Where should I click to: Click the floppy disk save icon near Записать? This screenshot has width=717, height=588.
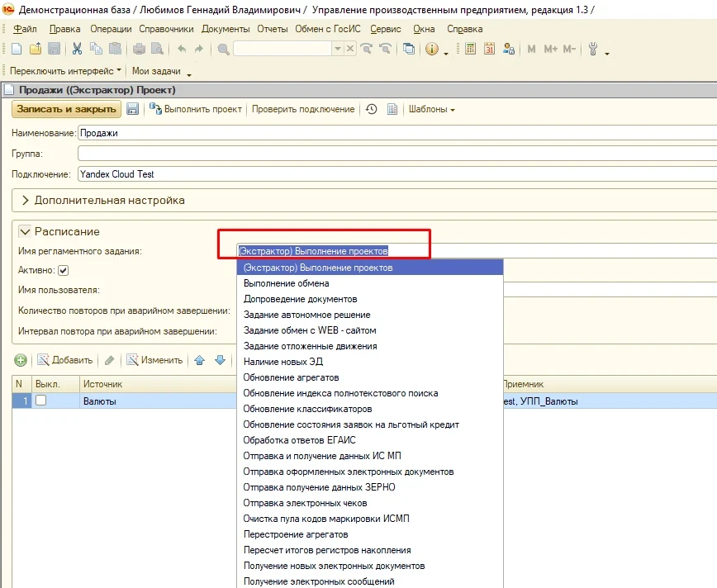pyautogui.click(x=133, y=109)
